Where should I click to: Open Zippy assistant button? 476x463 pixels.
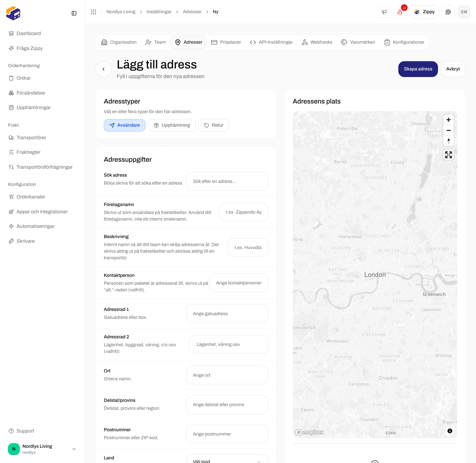click(424, 12)
